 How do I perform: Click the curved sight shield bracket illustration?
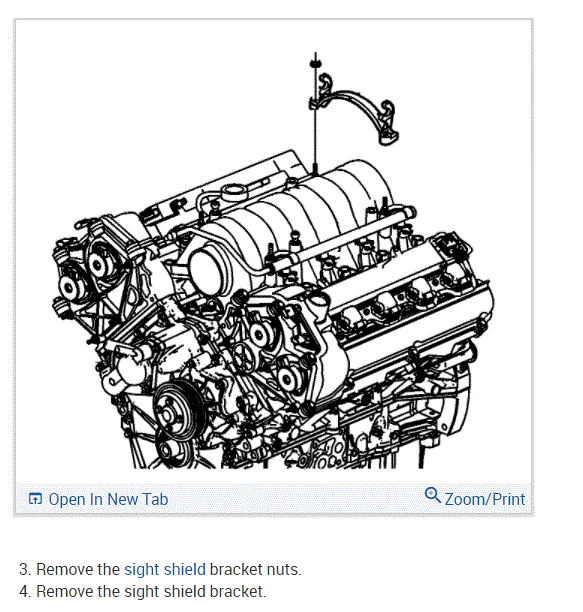[x=357, y=109]
